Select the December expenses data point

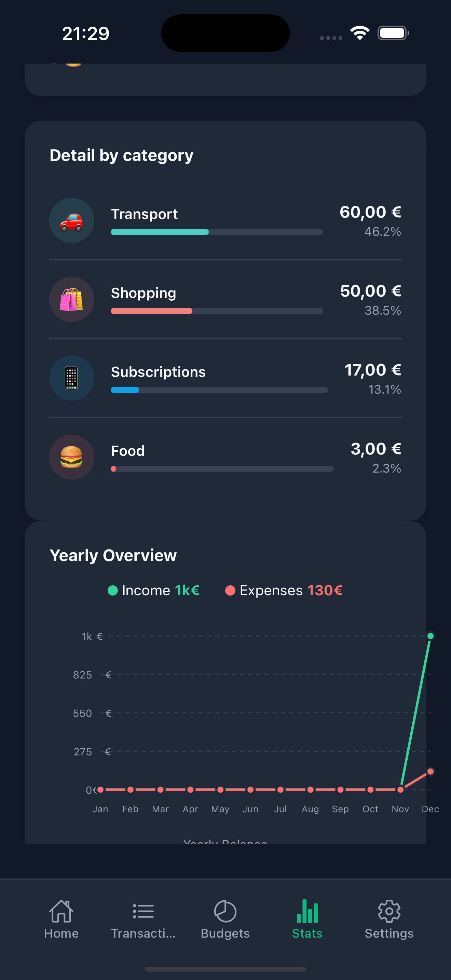pyautogui.click(x=430, y=772)
